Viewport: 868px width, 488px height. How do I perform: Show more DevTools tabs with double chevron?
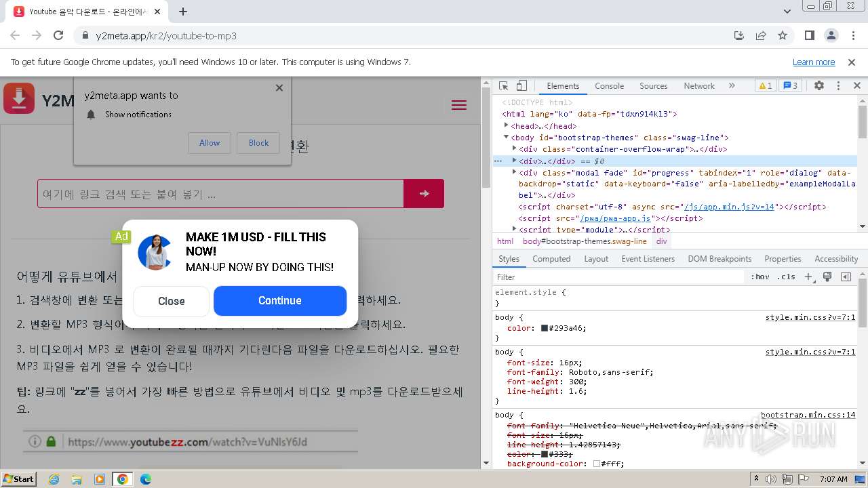tap(732, 86)
